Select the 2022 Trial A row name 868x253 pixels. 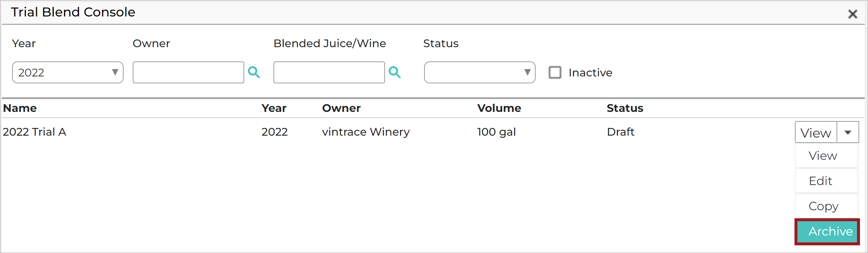click(x=34, y=132)
